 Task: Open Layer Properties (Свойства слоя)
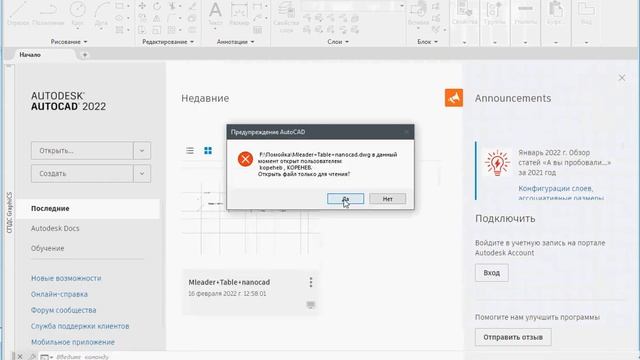click(286, 16)
